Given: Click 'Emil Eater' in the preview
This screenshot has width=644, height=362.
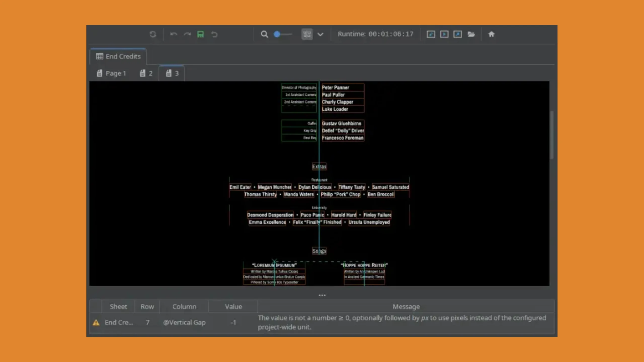Looking at the screenshot, I should [x=240, y=187].
